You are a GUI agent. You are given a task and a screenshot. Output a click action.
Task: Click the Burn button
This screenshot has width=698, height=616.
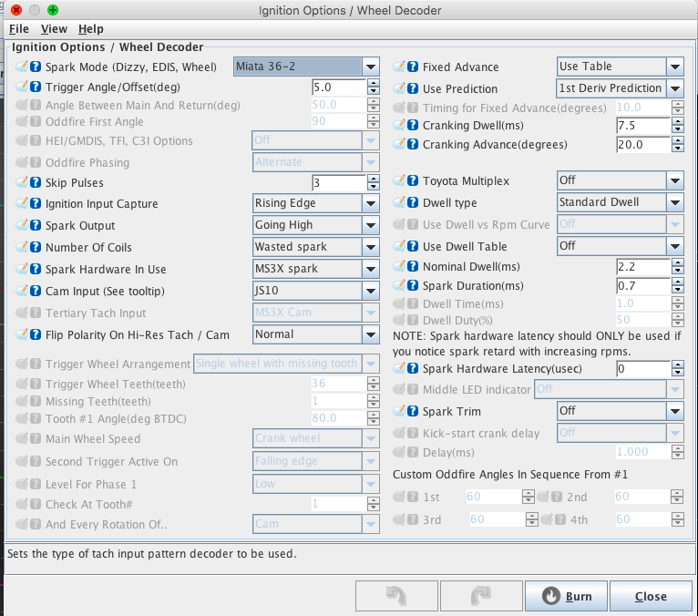point(566,597)
